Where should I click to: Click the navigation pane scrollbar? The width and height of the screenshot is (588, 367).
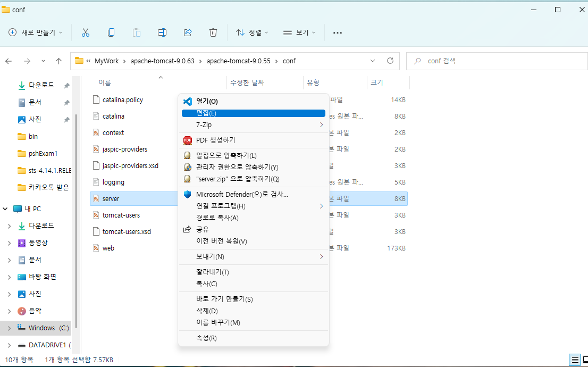click(x=76, y=221)
